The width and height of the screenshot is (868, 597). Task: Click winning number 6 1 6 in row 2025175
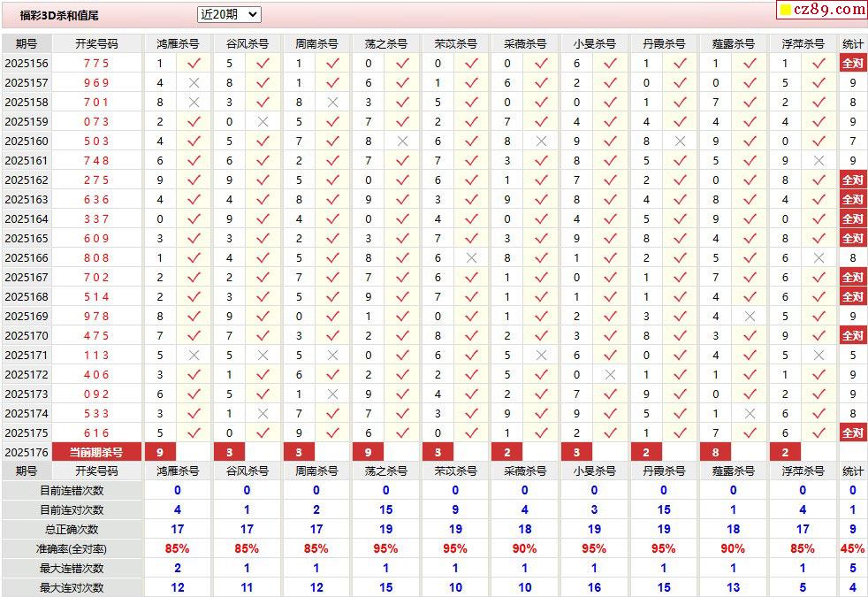tap(96, 433)
